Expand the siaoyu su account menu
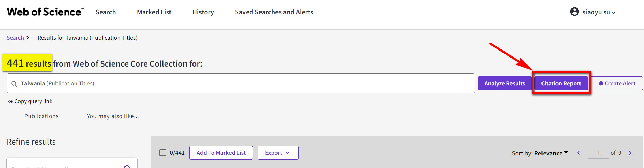The height and width of the screenshot is (168, 644). pyautogui.click(x=599, y=12)
